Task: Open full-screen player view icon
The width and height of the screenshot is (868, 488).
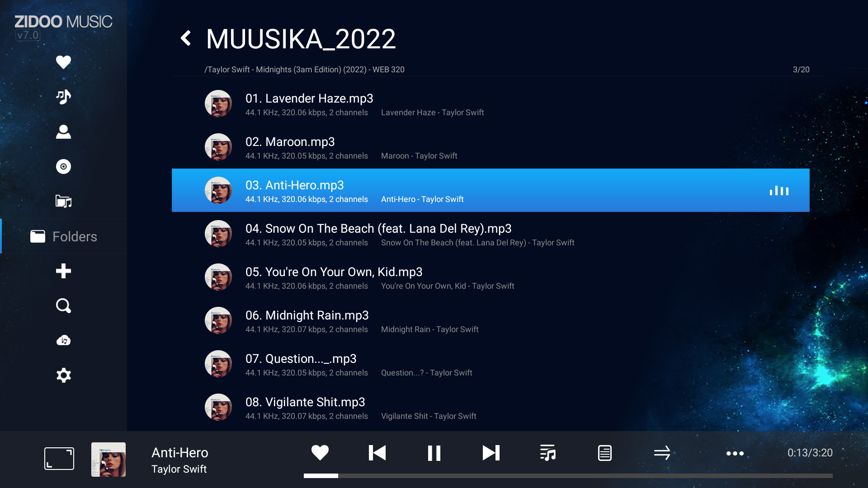Action: [x=59, y=459]
